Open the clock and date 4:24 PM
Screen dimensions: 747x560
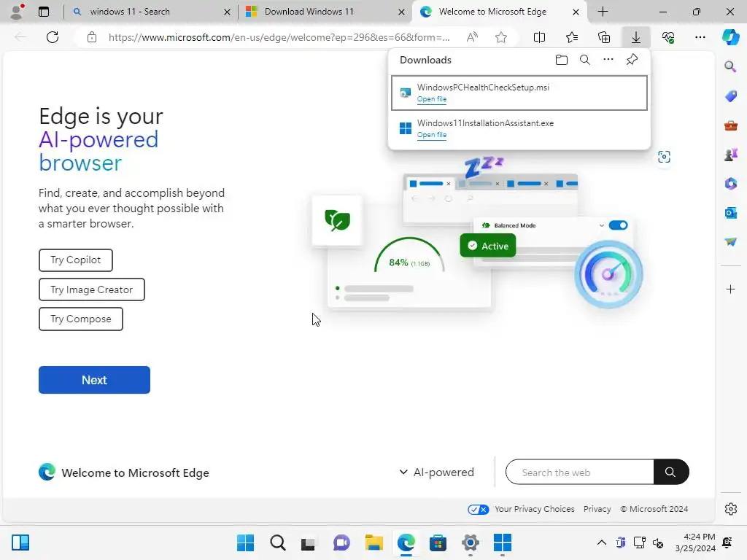tap(695, 542)
